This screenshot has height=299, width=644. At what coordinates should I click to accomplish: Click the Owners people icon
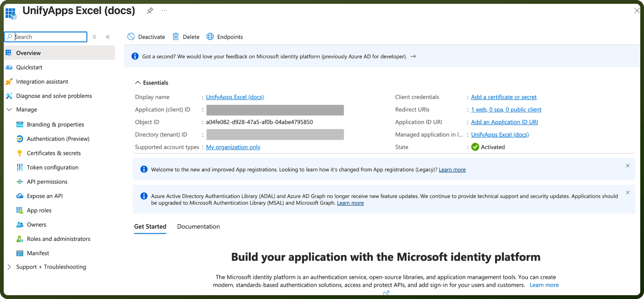click(20, 225)
